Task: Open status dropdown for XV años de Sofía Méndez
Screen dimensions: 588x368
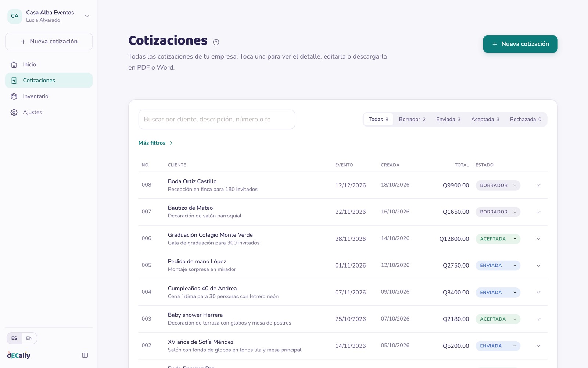Action: pos(498,346)
